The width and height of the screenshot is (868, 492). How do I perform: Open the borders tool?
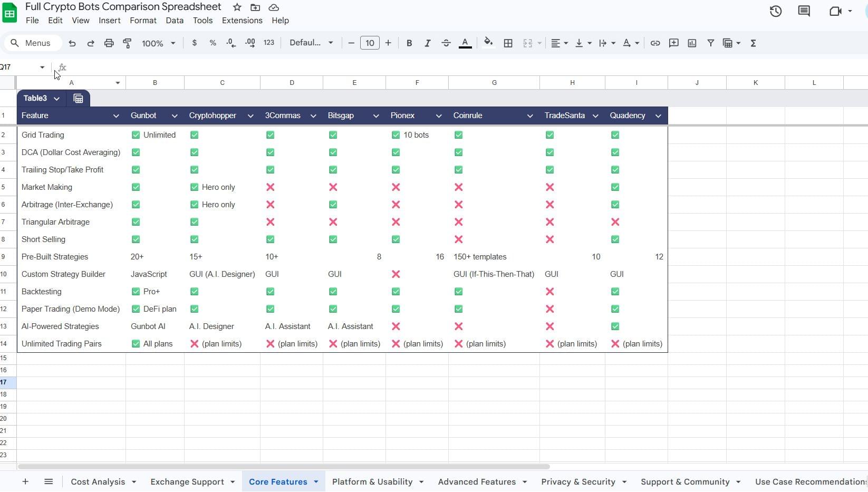coord(508,43)
